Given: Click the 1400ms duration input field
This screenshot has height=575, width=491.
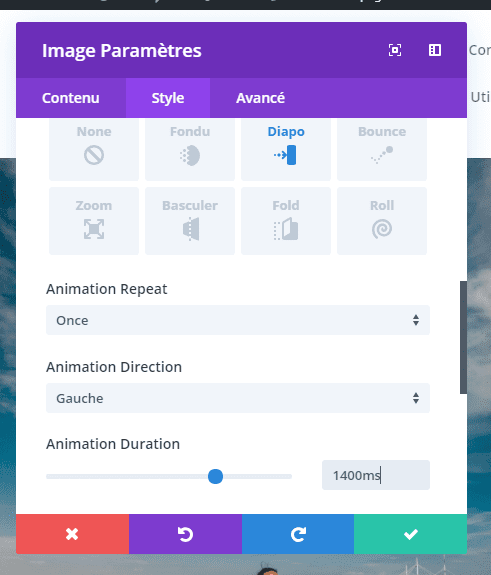Looking at the screenshot, I should click(376, 475).
